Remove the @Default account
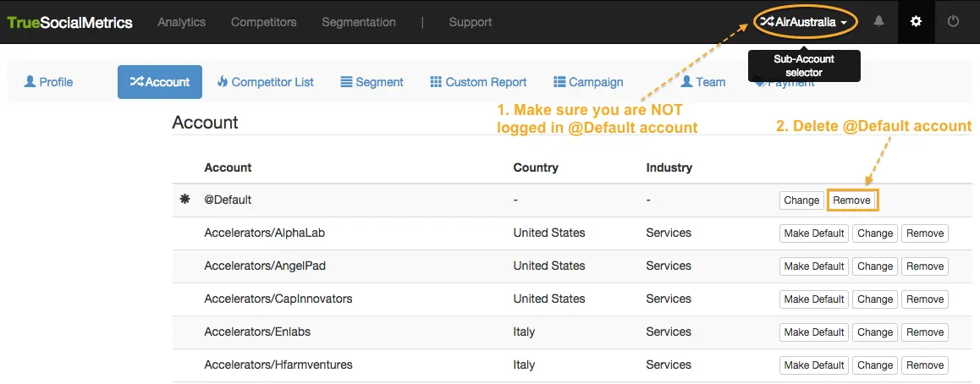 coord(852,200)
